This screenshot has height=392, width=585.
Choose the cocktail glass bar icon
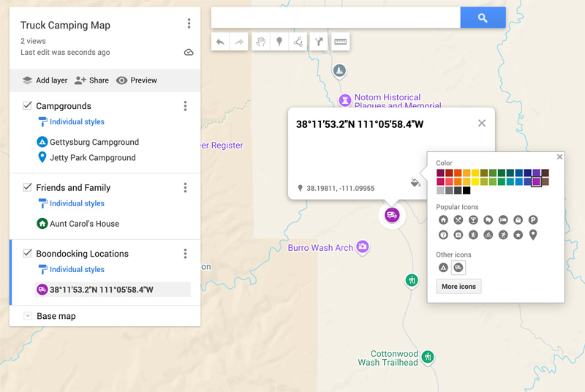(473, 220)
